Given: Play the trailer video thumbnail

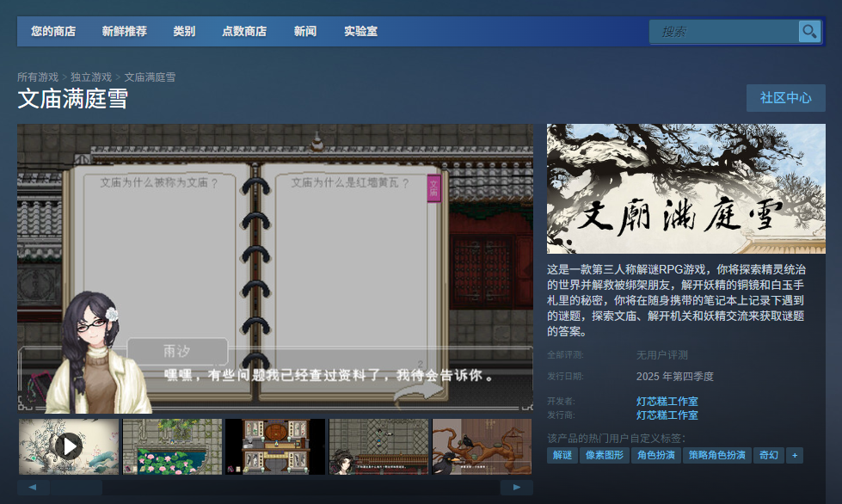Looking at the screenshot, I should tap(69, 446).
